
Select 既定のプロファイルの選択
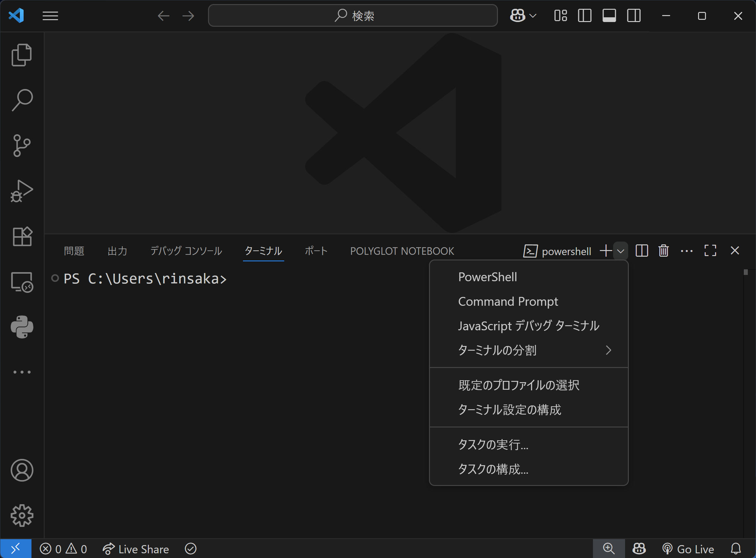[x=529, y=385]
